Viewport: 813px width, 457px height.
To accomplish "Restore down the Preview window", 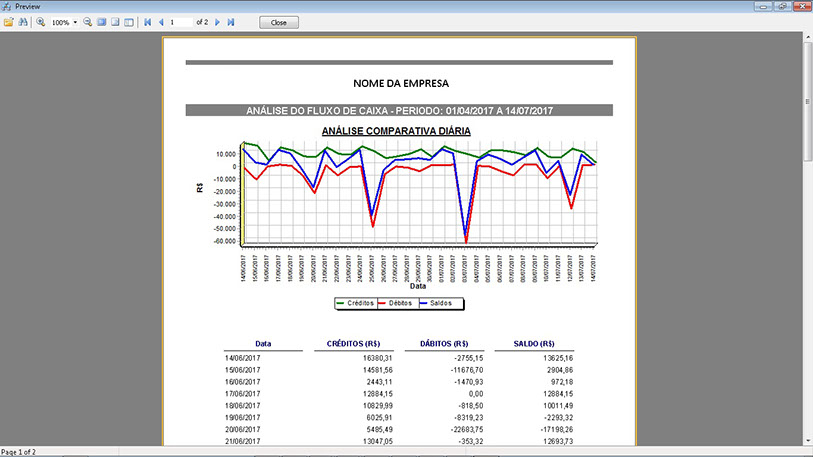I will click(784, 6).
